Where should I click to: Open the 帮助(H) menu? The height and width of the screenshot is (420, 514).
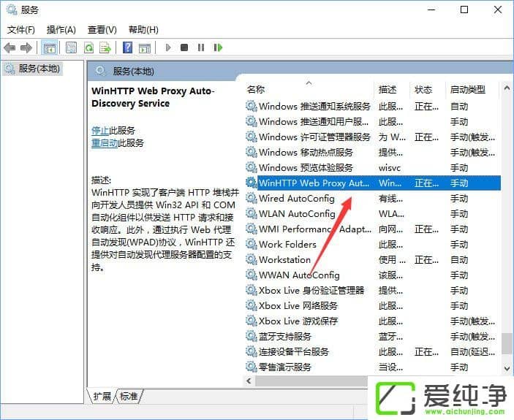143,30
